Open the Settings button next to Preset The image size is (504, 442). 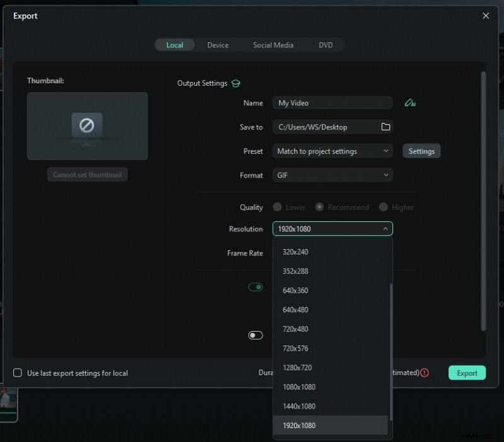[x=421, y=151]
